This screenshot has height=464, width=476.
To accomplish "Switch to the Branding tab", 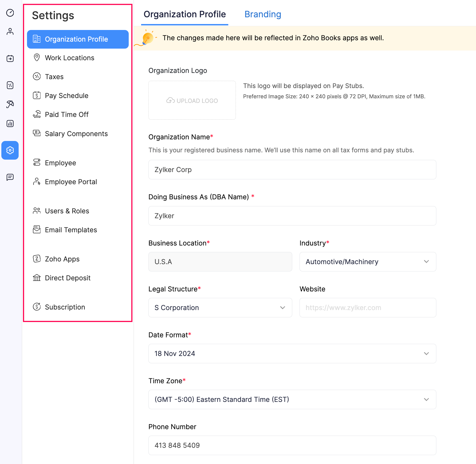I will tap(263, 14).
